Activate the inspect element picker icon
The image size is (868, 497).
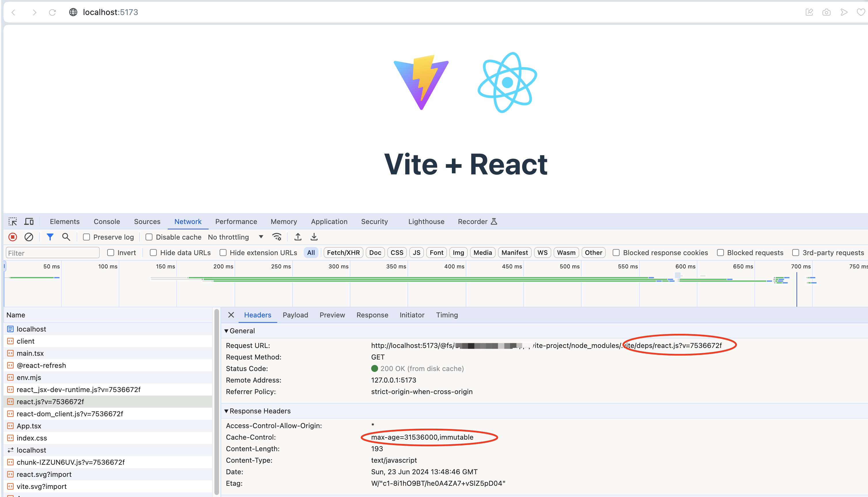(13, 221)
